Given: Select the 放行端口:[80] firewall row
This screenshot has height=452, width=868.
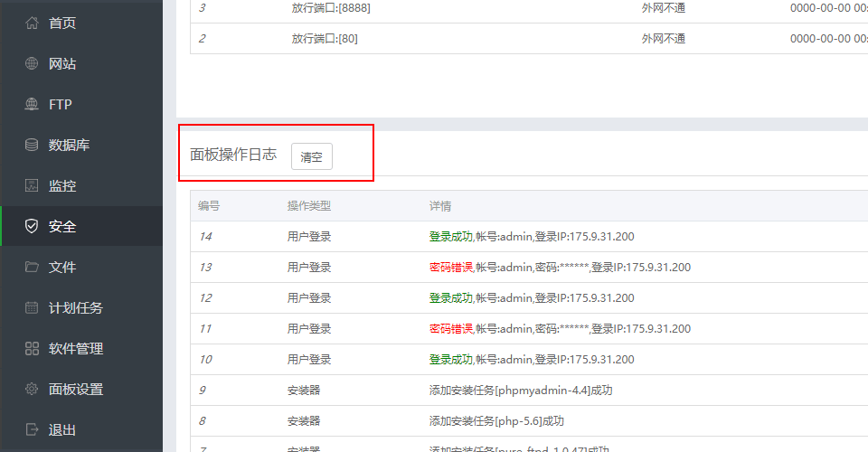Looking at the screenshot, I should [325, 38].
